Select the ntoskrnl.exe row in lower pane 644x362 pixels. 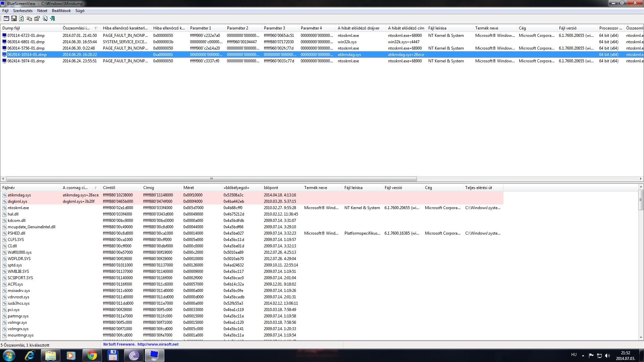point(18,208)
